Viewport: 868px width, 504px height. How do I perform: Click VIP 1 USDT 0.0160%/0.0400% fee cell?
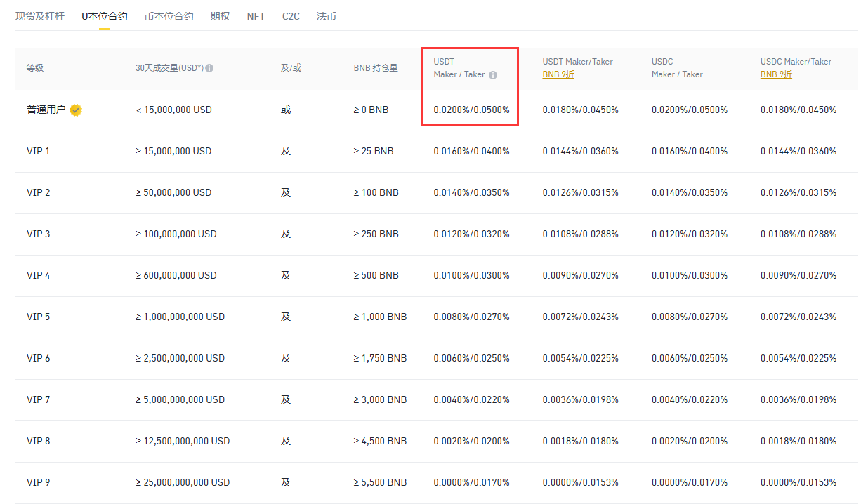click(x=472, y=151)
